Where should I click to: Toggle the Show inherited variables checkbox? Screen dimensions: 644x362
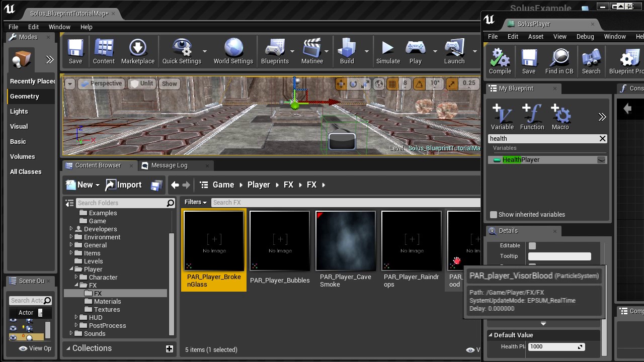pos(494,215)
